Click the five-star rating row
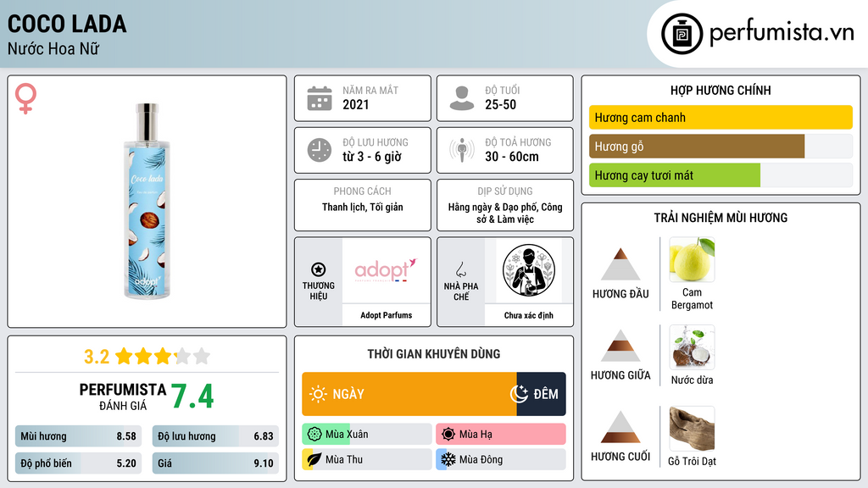This screenshot has height=488, width=868. click(163, 357)
